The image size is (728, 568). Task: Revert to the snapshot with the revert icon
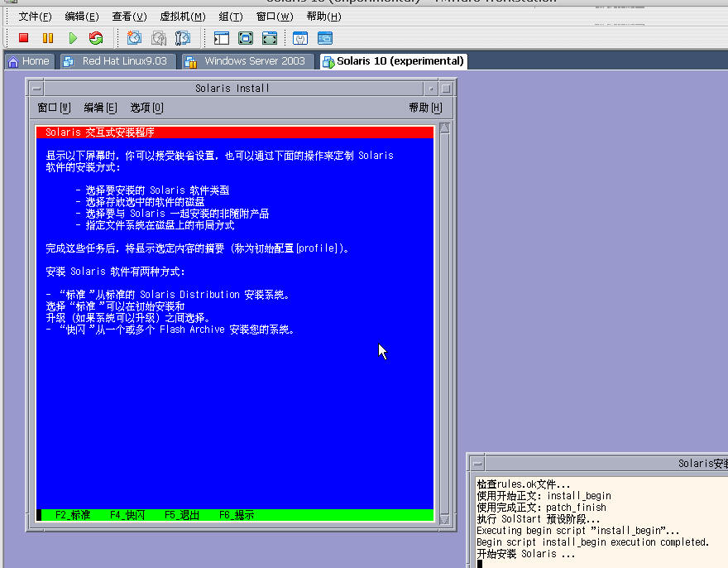pos(158,38)
